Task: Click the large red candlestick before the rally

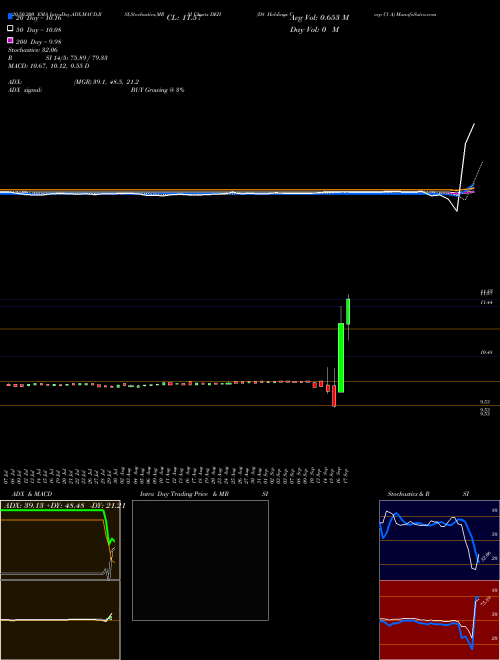Action: (334, 396)
